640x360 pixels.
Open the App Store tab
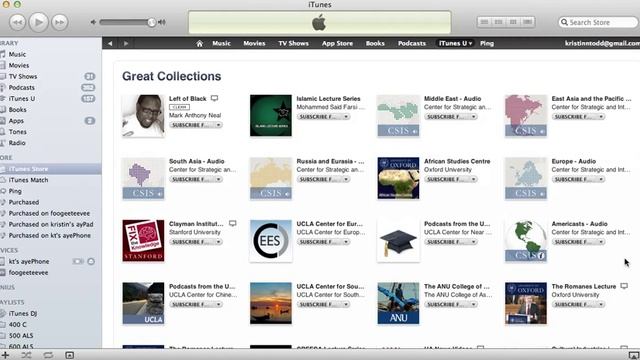(x=337, y=43)
